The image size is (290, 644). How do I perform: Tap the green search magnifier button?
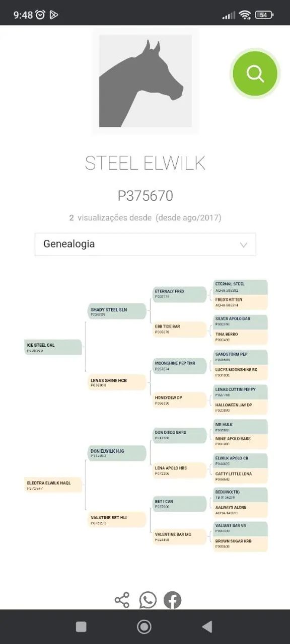(255, 74)
